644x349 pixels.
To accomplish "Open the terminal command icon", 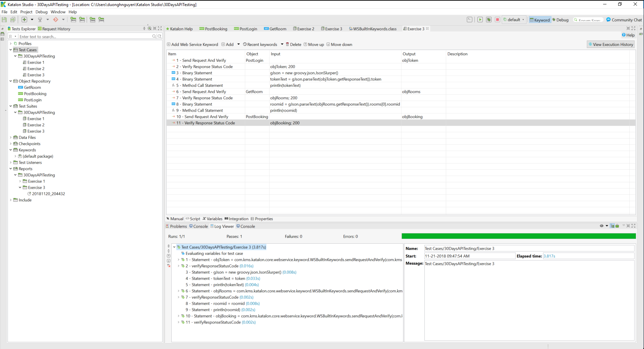I will 470,20.
